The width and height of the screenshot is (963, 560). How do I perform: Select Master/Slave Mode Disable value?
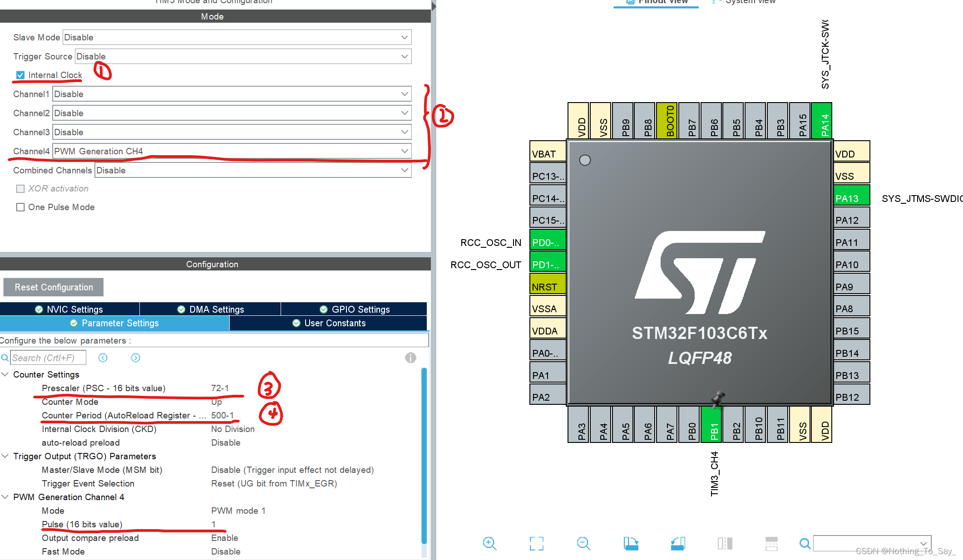[292, 470]
